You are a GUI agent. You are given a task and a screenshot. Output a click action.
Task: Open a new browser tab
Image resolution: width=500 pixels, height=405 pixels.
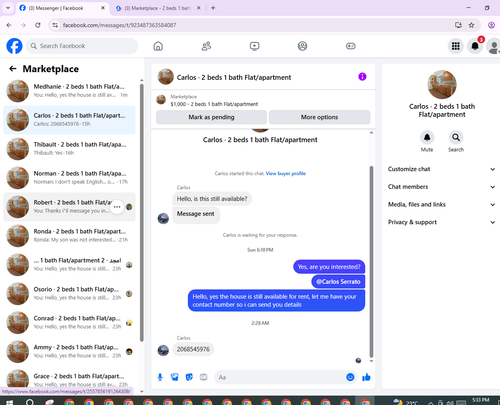[213, 8]
